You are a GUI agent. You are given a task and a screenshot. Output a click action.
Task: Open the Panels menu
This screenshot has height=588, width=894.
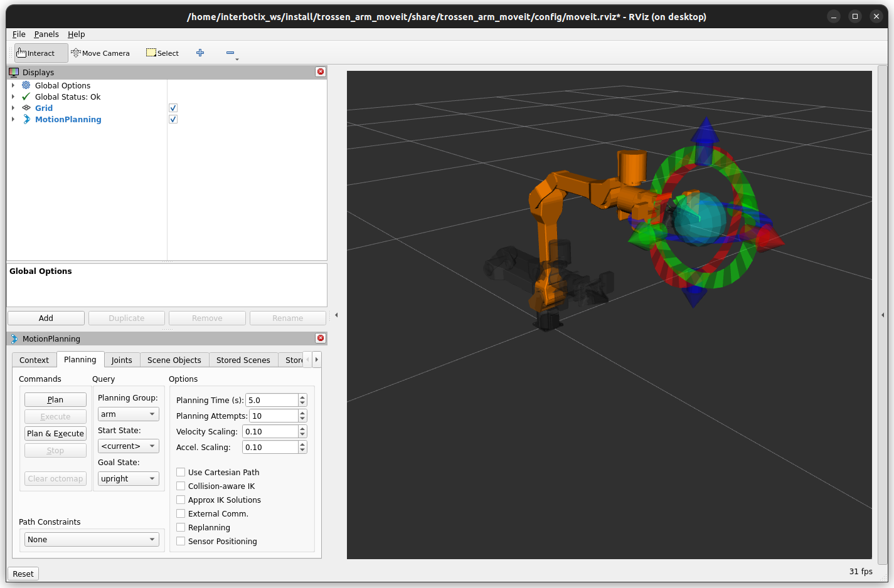(x=46, y=34)
